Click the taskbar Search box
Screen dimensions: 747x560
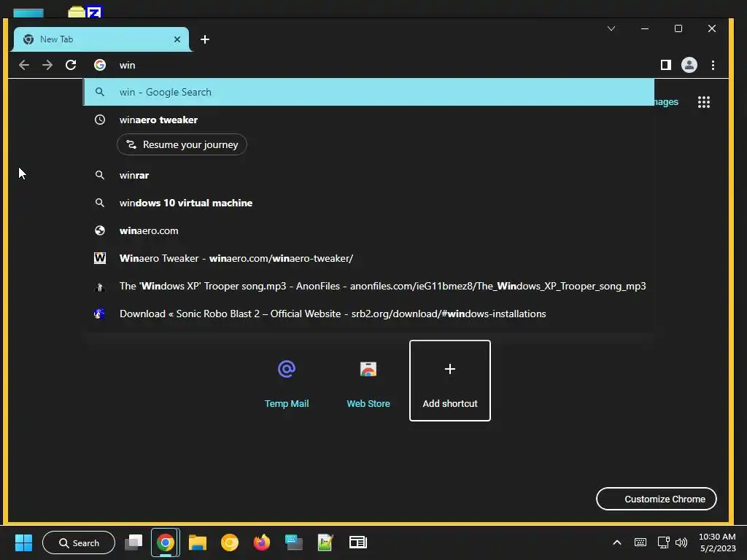79,542
